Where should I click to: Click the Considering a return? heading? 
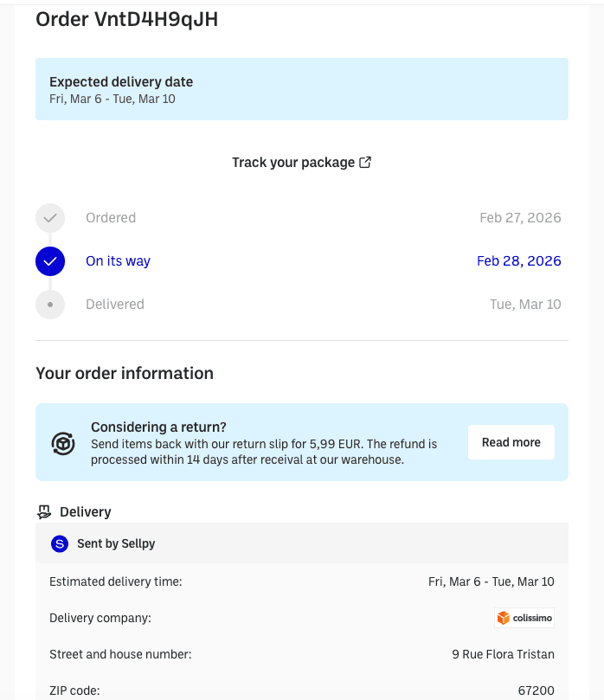[x=158, y=427]
